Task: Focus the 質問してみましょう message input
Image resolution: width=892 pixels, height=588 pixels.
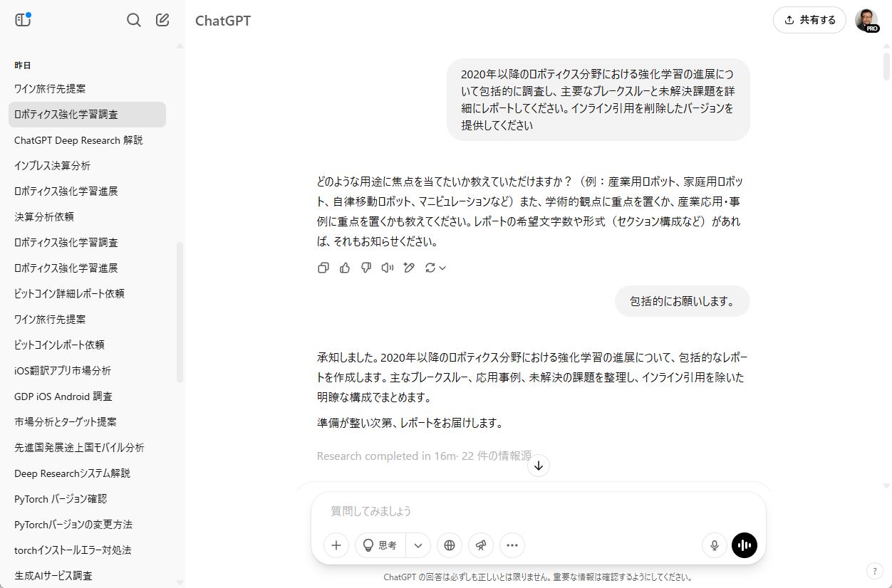Action: tap(539, 511)
